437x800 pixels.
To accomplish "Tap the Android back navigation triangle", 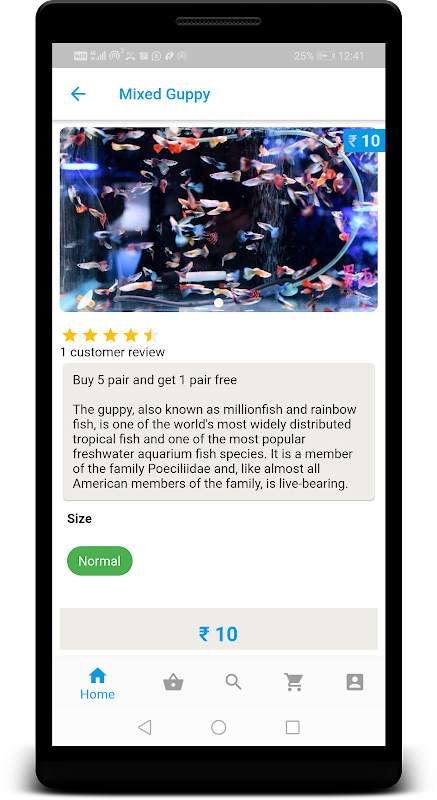I will [145, 727].
